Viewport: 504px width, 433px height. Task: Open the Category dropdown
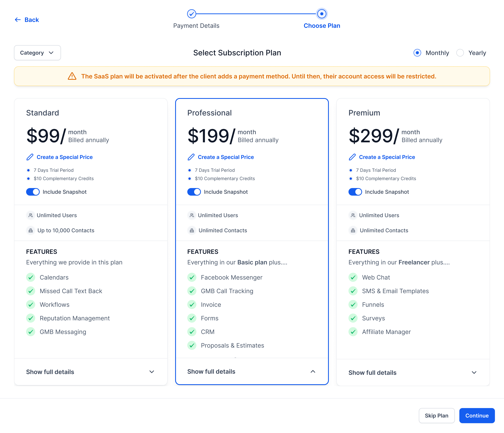(37, 53)
